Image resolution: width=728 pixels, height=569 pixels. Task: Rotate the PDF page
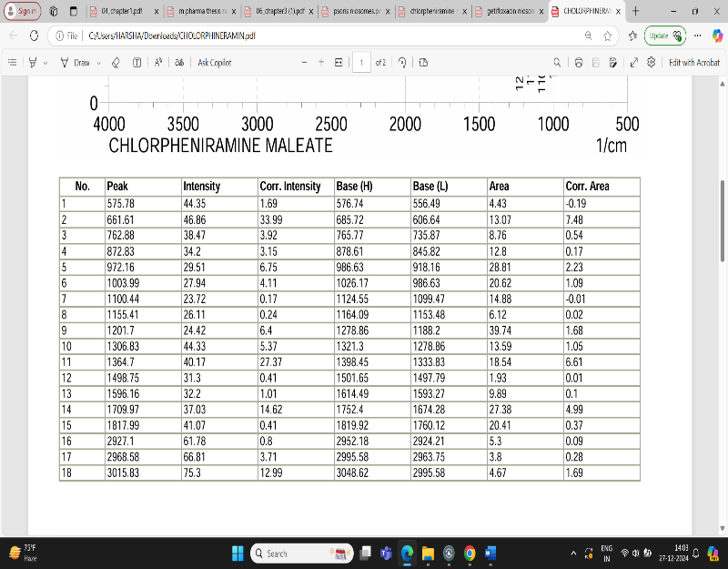[402, 62]
